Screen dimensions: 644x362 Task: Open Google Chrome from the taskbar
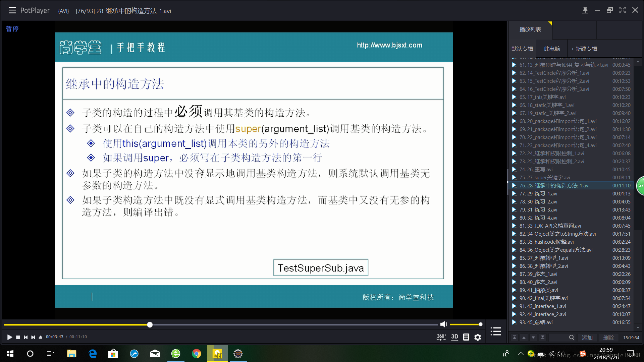197,354
